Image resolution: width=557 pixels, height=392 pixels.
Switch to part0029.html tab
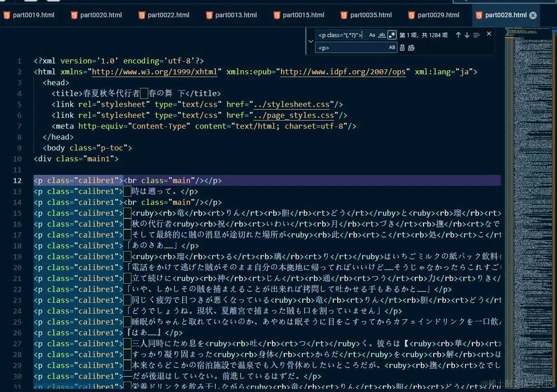(439, 15)
